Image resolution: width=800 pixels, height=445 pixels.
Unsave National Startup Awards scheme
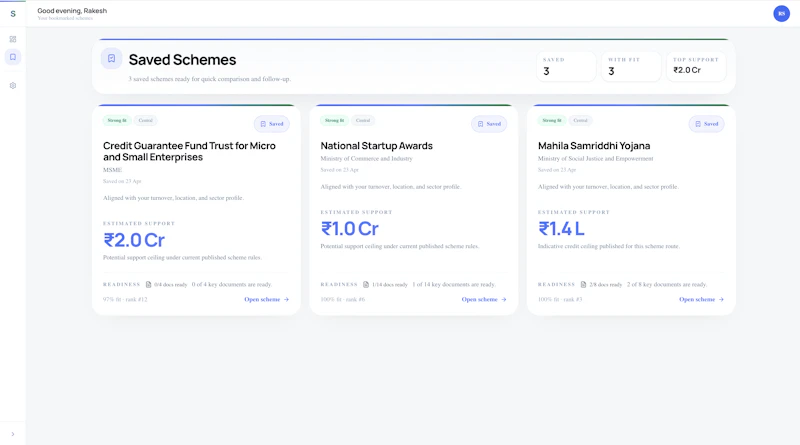(489, 124)
